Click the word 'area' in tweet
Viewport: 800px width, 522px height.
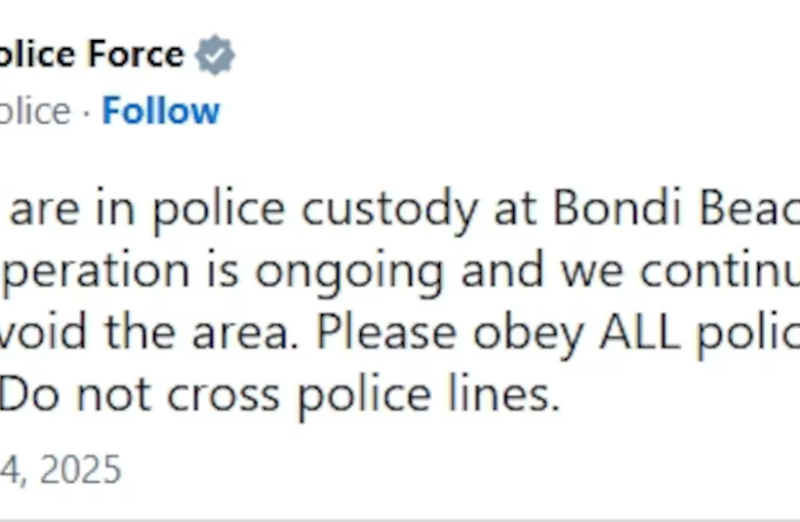(x=250, y=334)
